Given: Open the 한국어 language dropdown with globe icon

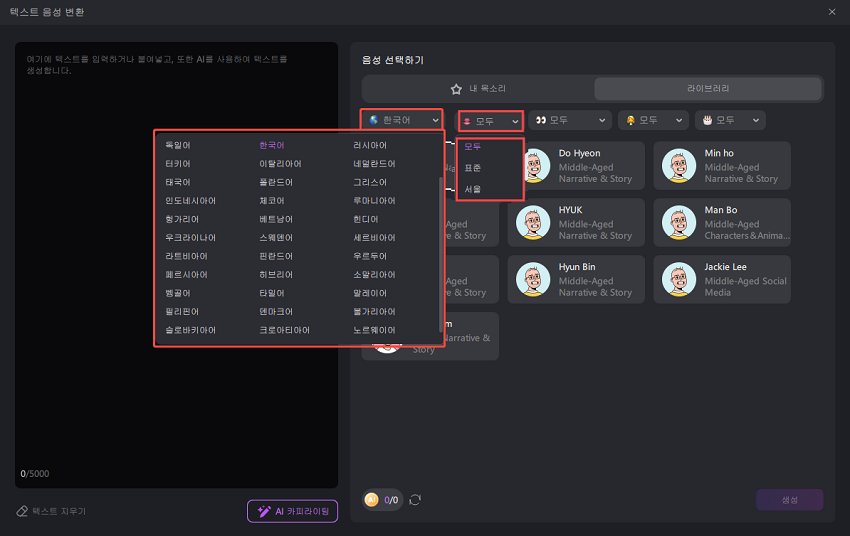Looking at the screenshot, I should [x=402, y=120].
